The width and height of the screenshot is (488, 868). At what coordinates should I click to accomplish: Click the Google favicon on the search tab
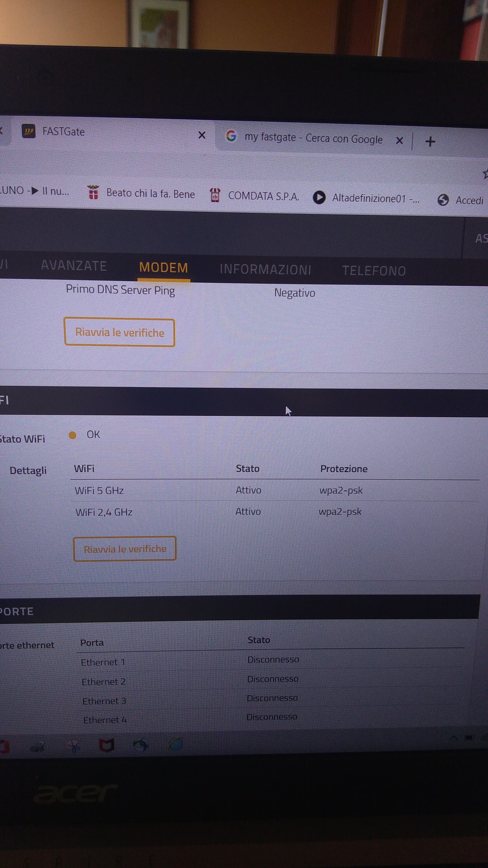pos(231,136)
